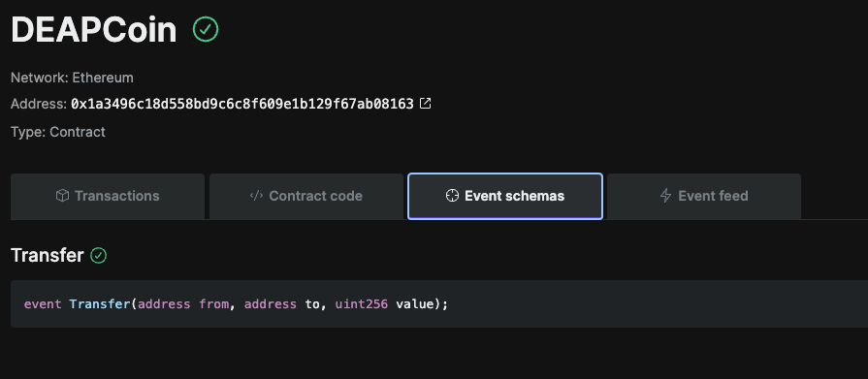The width and height of the screenshot is (868, 379).
Task: Click the 'from' parameter in event signature
Action: point(213,303)
